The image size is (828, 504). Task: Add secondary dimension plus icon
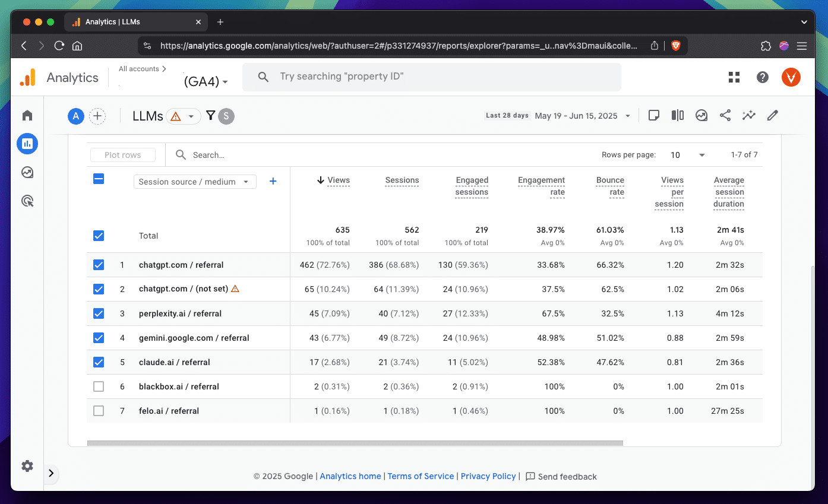pyautogui.click(x=273, y=182)
